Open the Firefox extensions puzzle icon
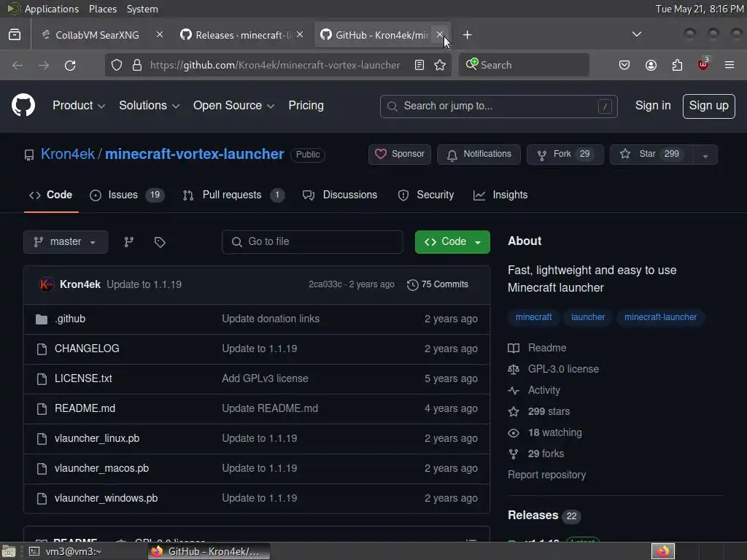Screen dimensions: 747x560 click(677, 65)
